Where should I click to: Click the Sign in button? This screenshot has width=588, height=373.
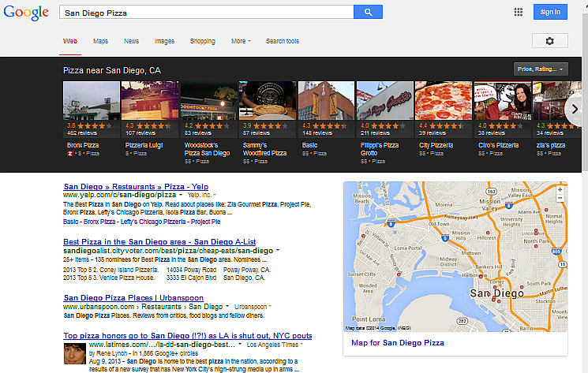(550, 12)
